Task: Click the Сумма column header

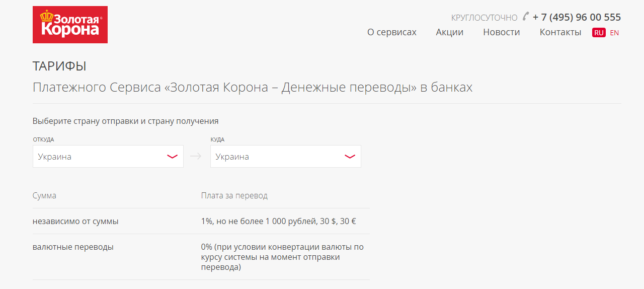Action: pyautogui.click(x=44, y=195)
